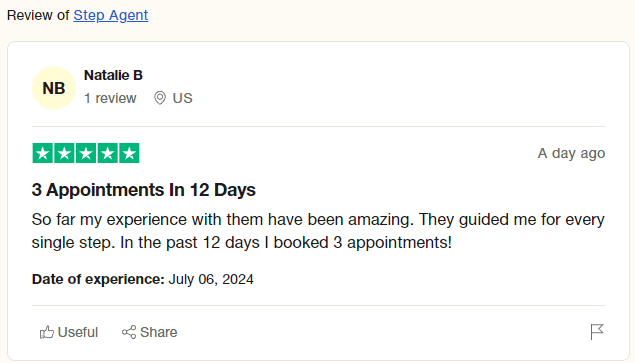The height and width of the screenshot is (363, 635).
Task: Open Natalie B's reviewer profile name
Action: pos(113,75)
